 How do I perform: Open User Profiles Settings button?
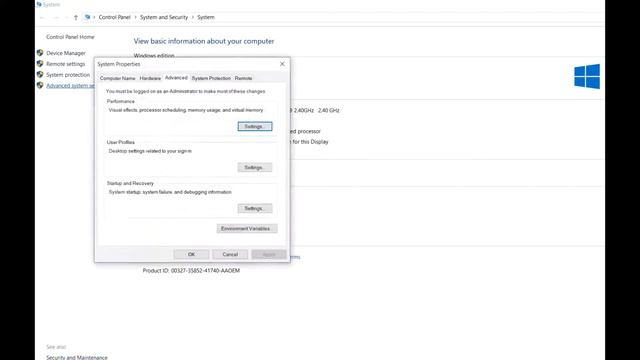coord(255,167)
